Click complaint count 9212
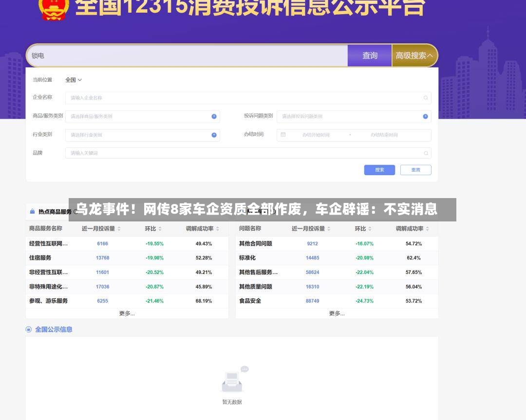This screenshot has width=526, height=420. (312, 244)
